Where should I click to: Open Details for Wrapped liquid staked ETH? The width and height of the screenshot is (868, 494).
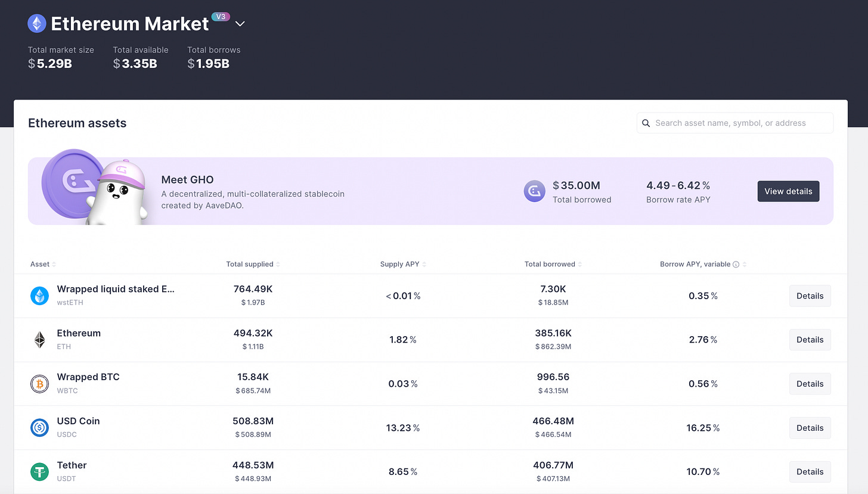tap(810, 296)
